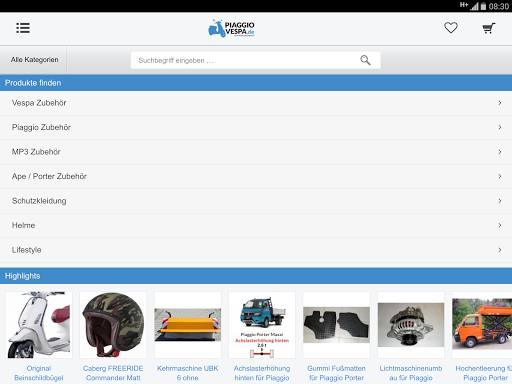This screenshot has width=512, height=384.
Task: Open the Schutzkleidung category
Action: click(256, 201)
